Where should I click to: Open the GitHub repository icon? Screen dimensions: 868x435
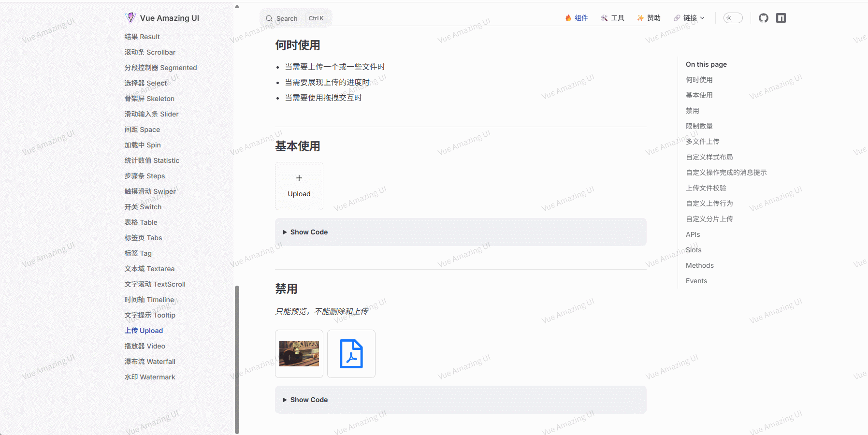(x=763, y=18)
